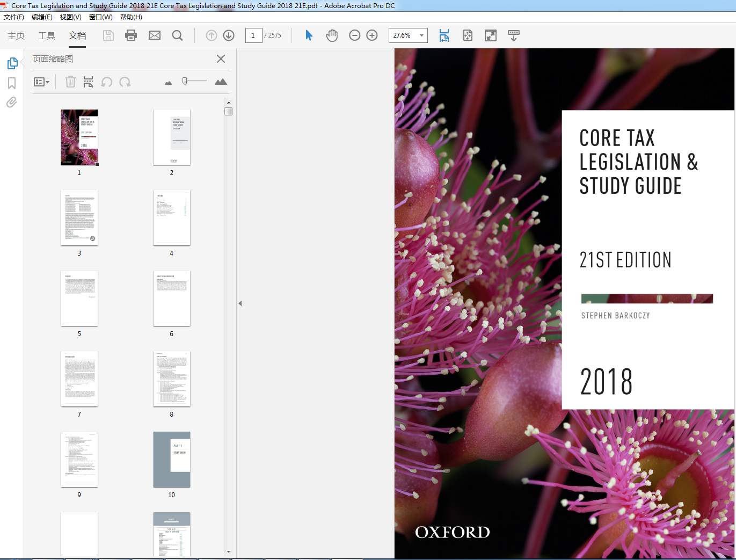The image size is (736, 560).
Task: Open the 文件(F) menu
Action: pos(14,17)
